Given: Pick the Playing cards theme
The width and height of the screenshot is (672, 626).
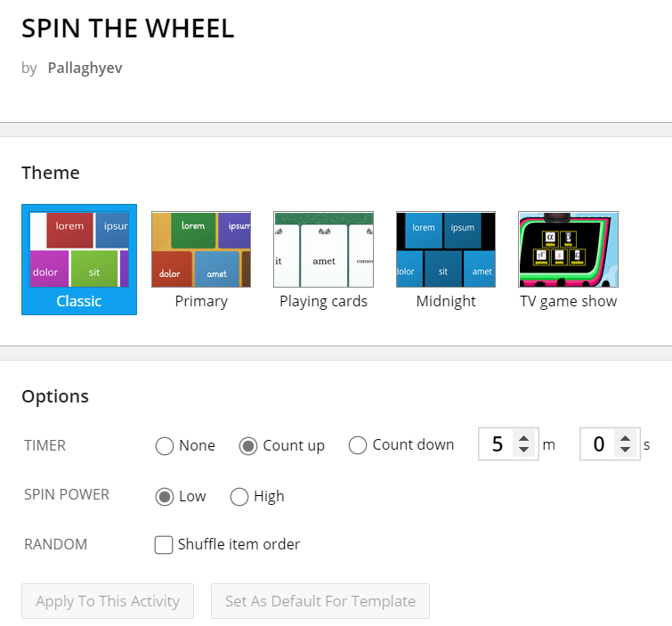Looking at the screenshot, I should click(324, 259).
